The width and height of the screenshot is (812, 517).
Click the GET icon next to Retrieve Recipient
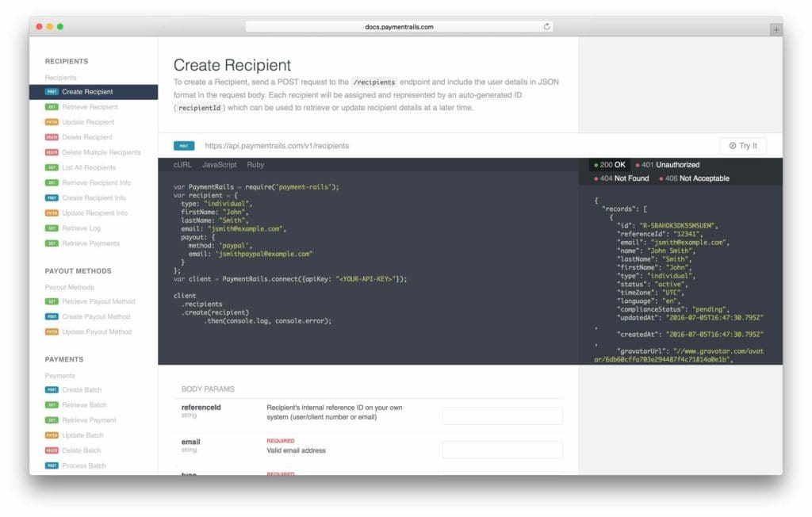click(x=52, y=107)
